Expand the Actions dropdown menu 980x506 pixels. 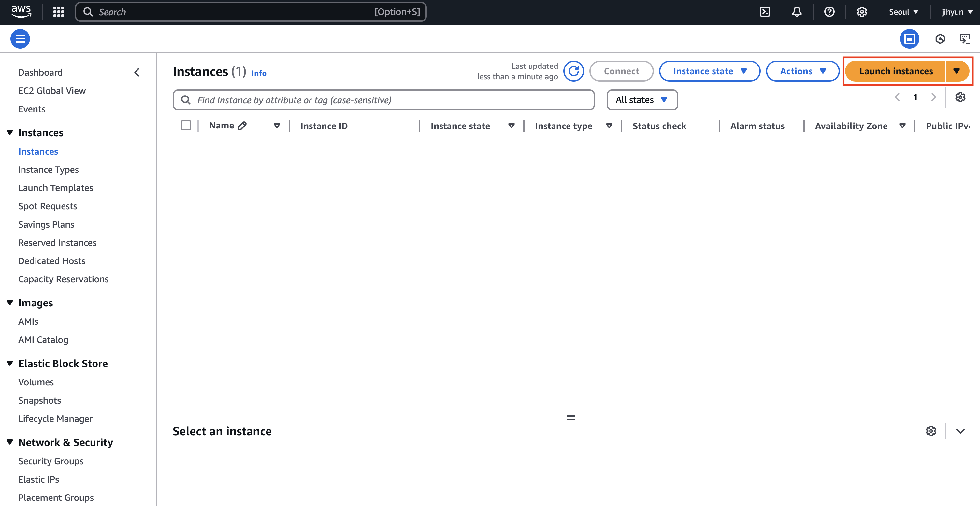click(802, 71)
